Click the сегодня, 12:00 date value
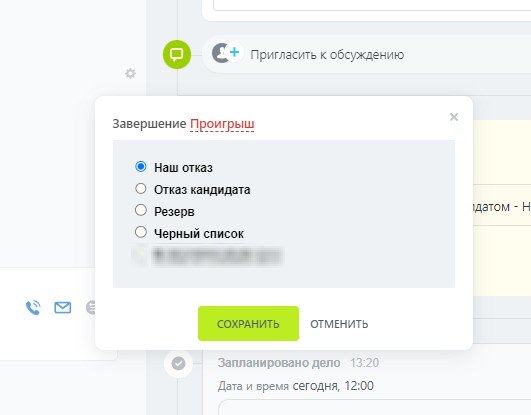This screenshot has width=531, height=415. pos(333,386)
